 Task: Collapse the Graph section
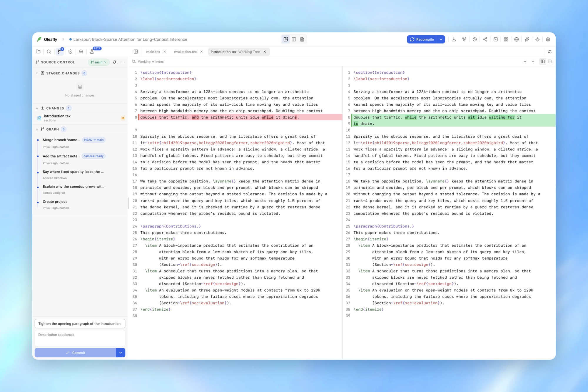[x=37, y=129]
